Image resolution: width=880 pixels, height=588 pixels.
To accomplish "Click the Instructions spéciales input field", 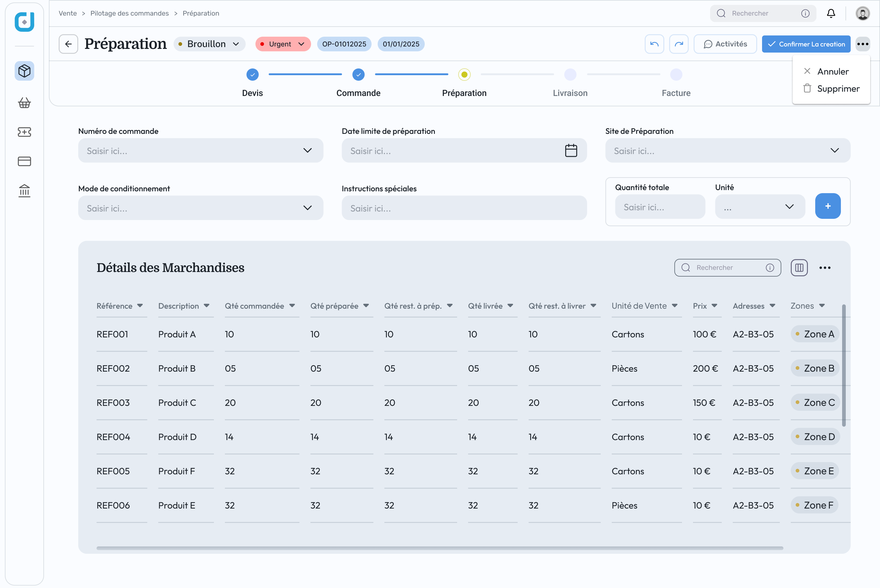I will point(464,208).
